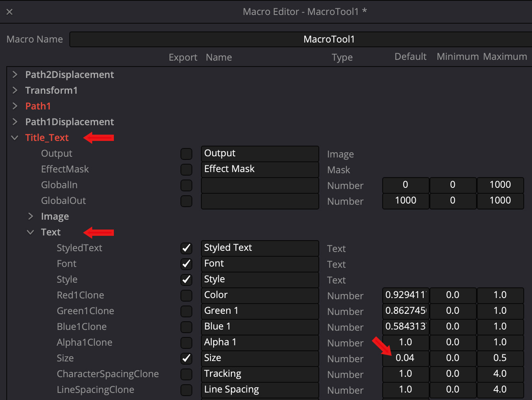Expand the Image group under Title_Text
Screen dimensions: 532x400
coord(31,216)
